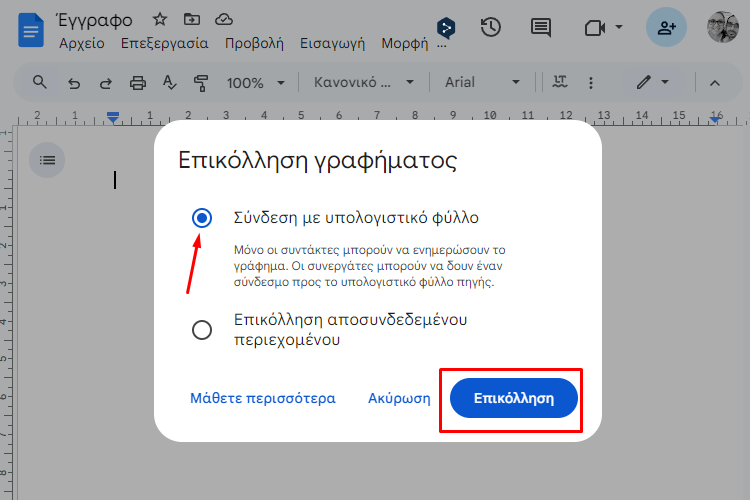Open version history clock icon
The height and width of the screenshot is (500, 750).
(490, 27)
